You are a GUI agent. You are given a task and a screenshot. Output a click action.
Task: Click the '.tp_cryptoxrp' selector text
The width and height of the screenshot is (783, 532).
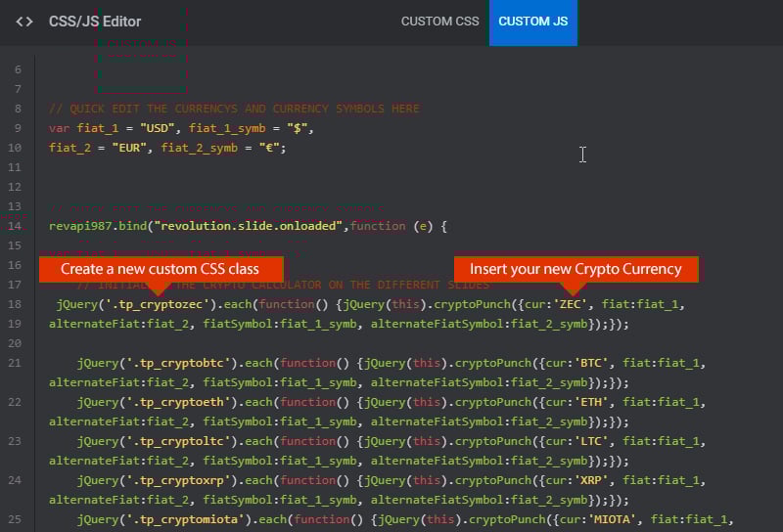(179, 480)
